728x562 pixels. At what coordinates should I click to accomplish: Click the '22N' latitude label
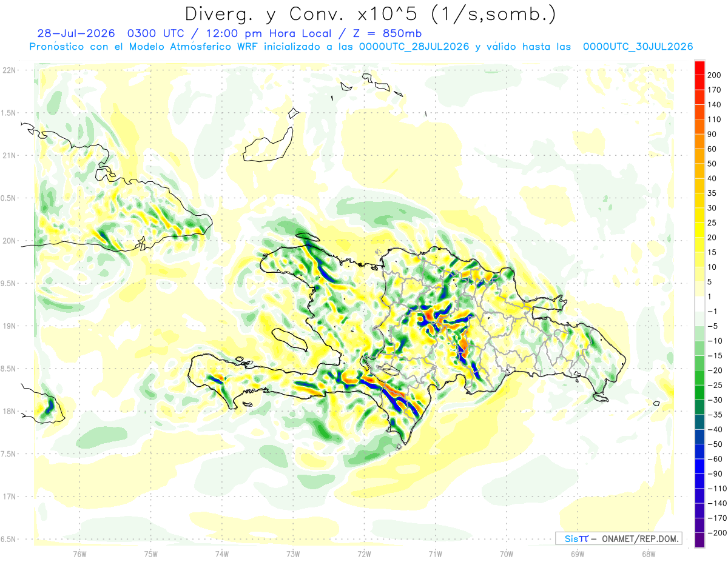tap(10, 70)
